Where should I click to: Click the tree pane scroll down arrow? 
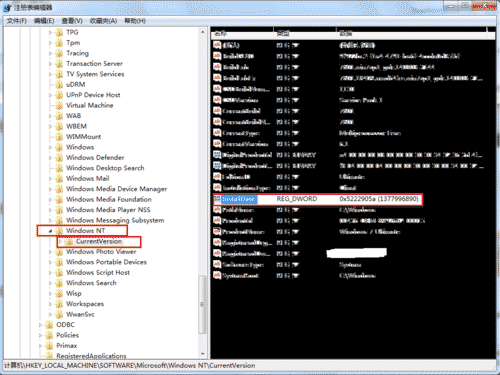coord(203,354)
